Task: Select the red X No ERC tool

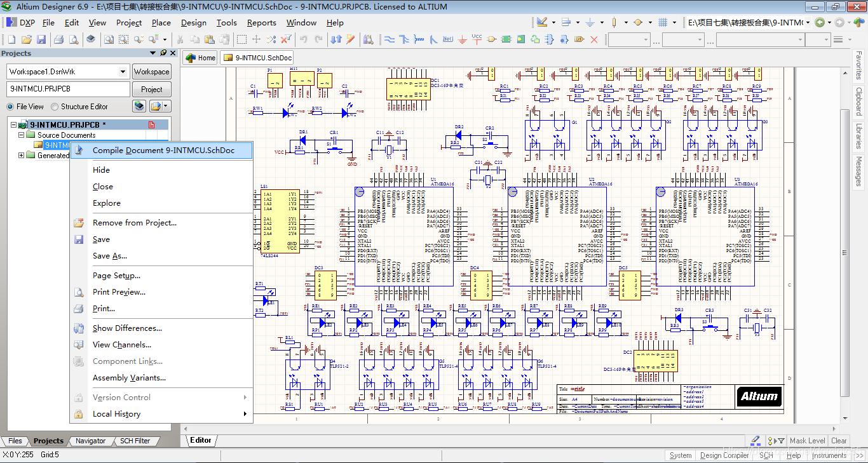Action: point(594,39)
